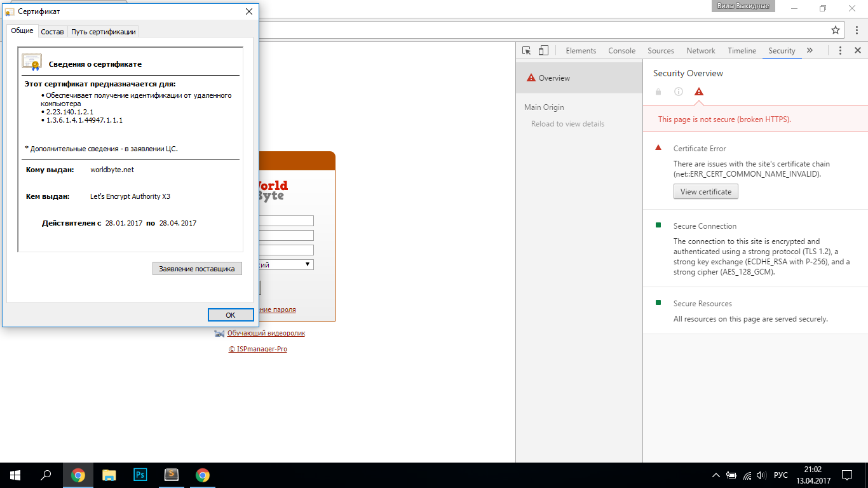Click the volume speaker icon in the tray

coord(761,475)
